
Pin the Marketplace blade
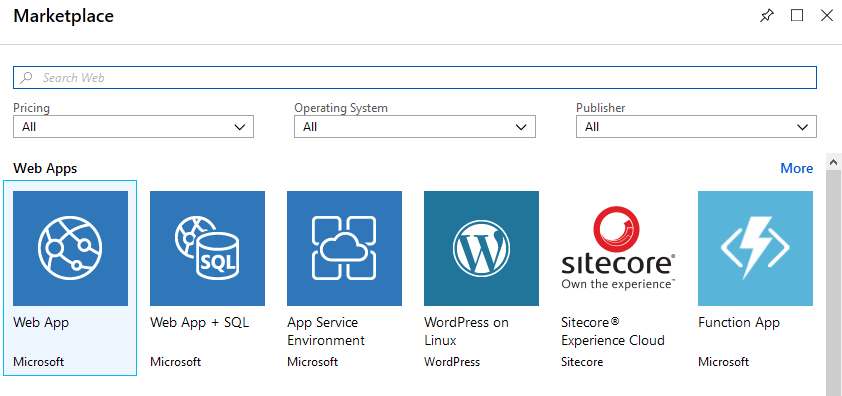point(767,16)
